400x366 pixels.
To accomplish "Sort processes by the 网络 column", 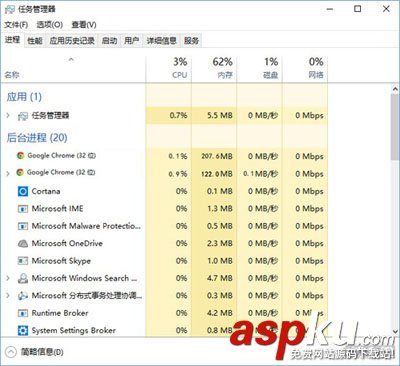I will [x=305, y=69].
